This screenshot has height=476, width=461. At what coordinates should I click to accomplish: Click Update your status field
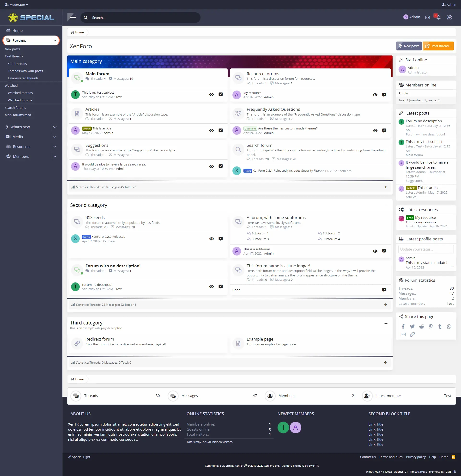[x=426, y=249]
